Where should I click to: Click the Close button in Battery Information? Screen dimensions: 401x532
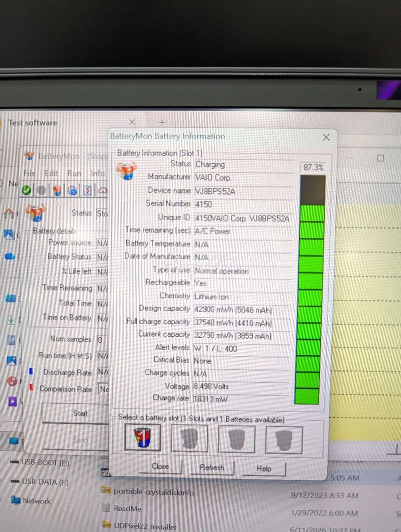coord(160,467)
